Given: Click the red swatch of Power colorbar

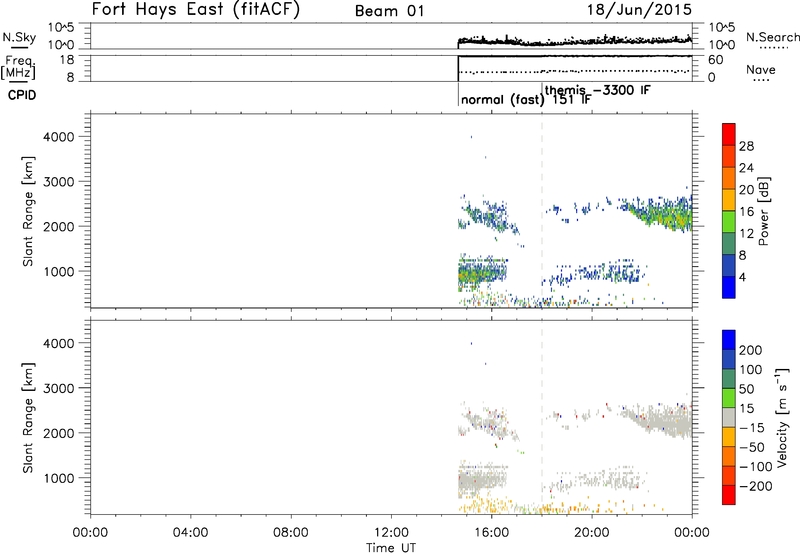Looking at the screenshot, I should pos(729,134).
